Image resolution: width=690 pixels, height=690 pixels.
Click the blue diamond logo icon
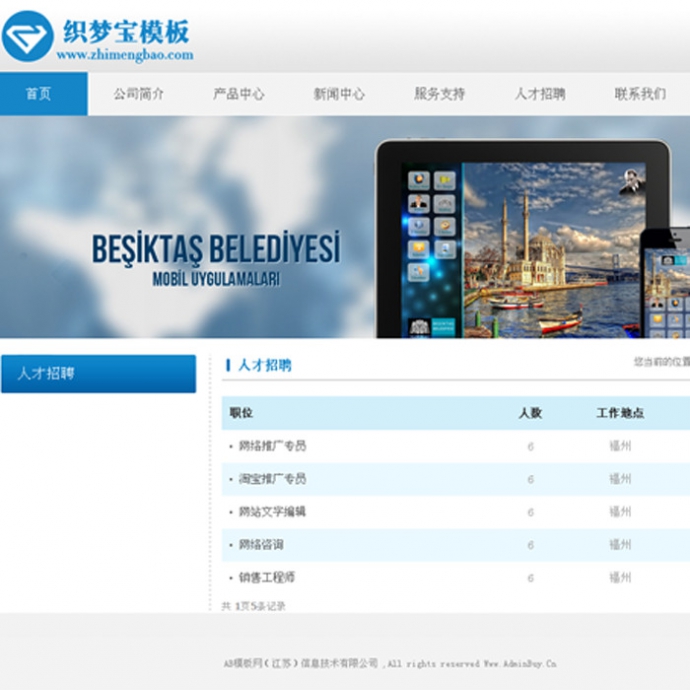(x=27, y=36)
